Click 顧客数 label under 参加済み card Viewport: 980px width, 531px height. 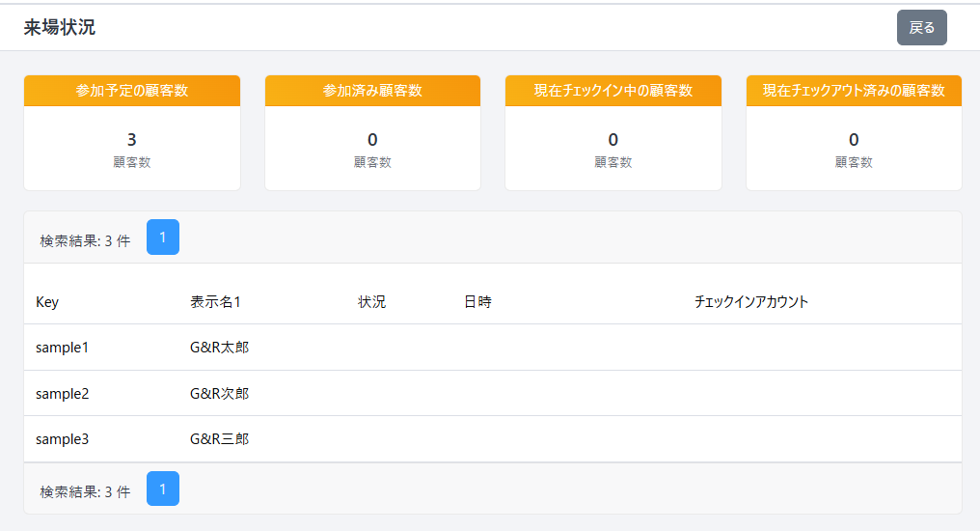[372, 162]
